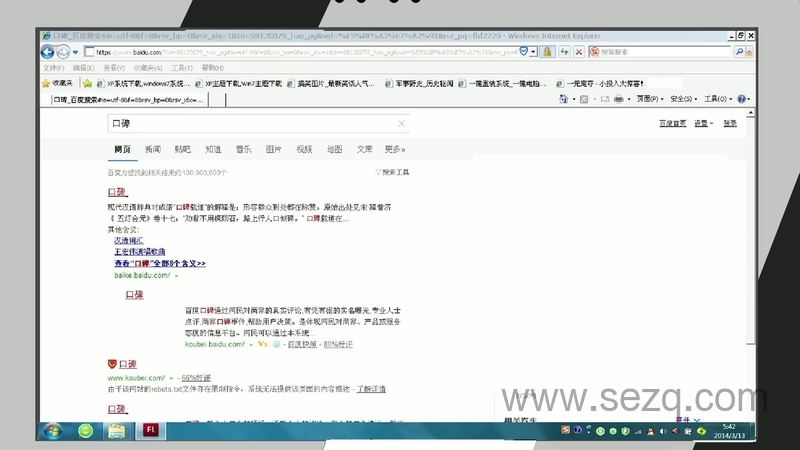Open the address bar history dropdown arrow
Viewport: 800px width, 450px height.
[533, 52]
